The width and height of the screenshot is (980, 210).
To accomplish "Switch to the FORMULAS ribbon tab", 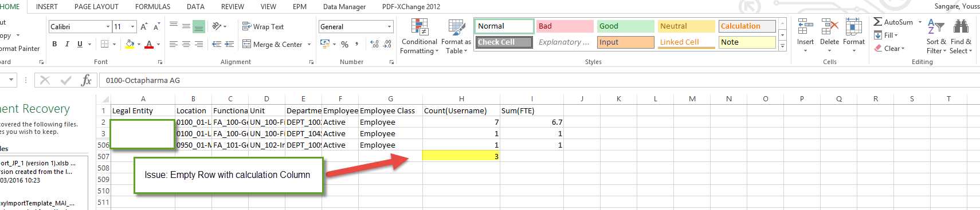I will pyautogui.click(x=152, y=7).
